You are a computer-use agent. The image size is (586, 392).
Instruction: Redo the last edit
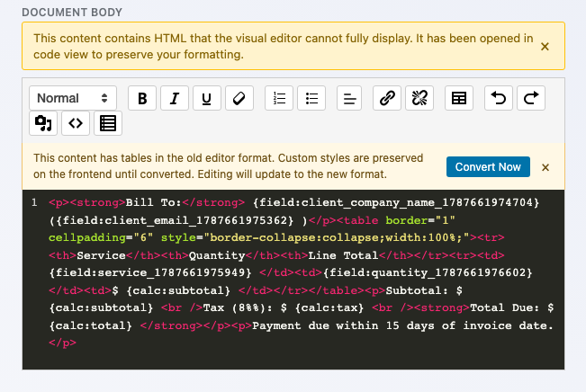pyautogui.click(x=531, y=98)
